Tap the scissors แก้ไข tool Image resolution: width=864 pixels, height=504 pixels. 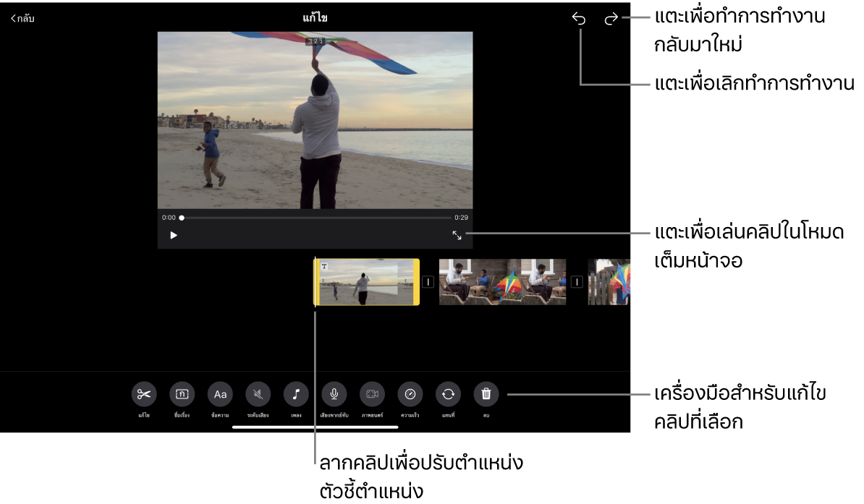[144, 394]
